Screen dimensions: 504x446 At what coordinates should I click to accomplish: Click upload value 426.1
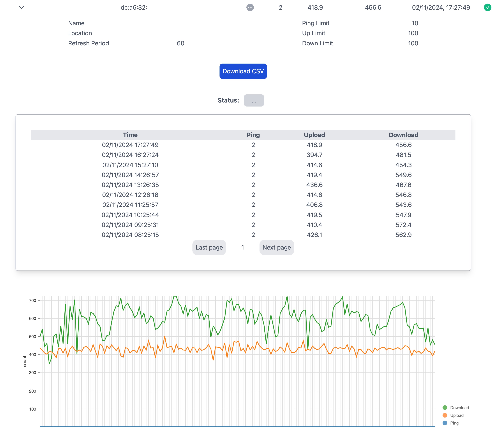pos(314,235)
